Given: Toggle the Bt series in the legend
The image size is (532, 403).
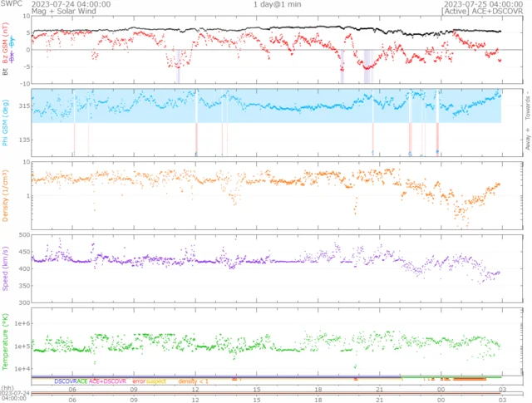Looking at the screenshot, I should (x=6, y=72).
